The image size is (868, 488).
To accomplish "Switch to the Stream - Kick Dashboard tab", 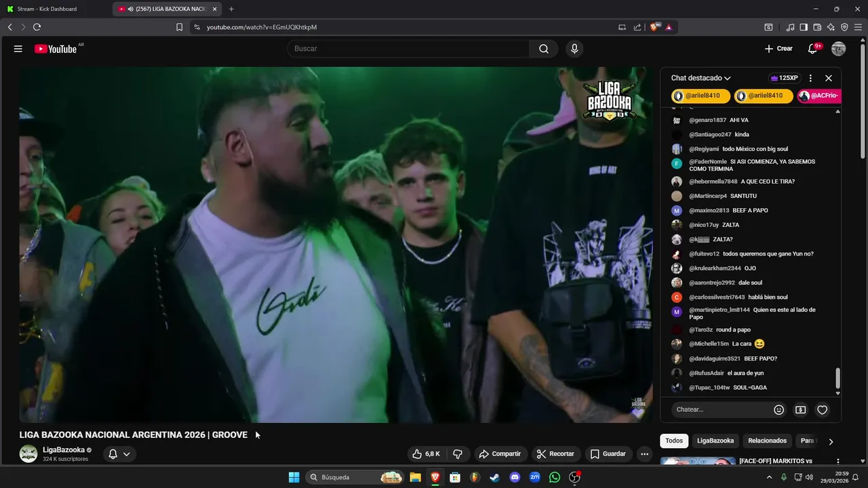I will click(54, 9).
